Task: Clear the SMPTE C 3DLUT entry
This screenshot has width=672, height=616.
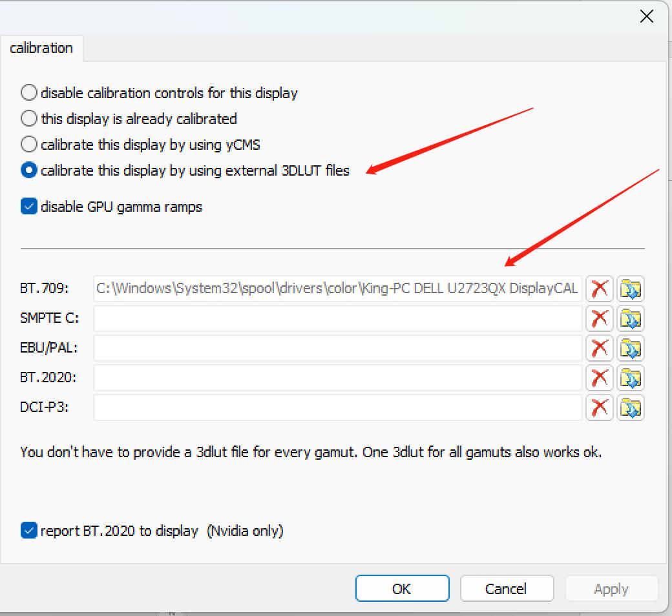Action: [600, 318]
